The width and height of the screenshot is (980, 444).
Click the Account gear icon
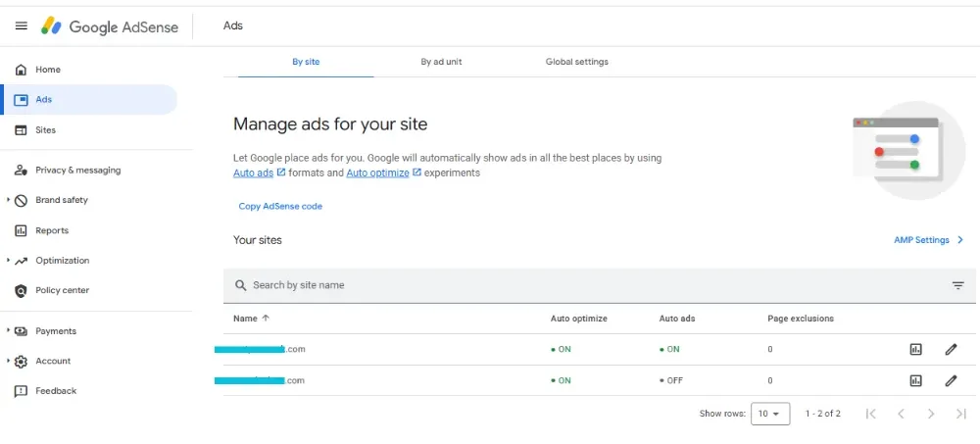(x=21, y=362)
